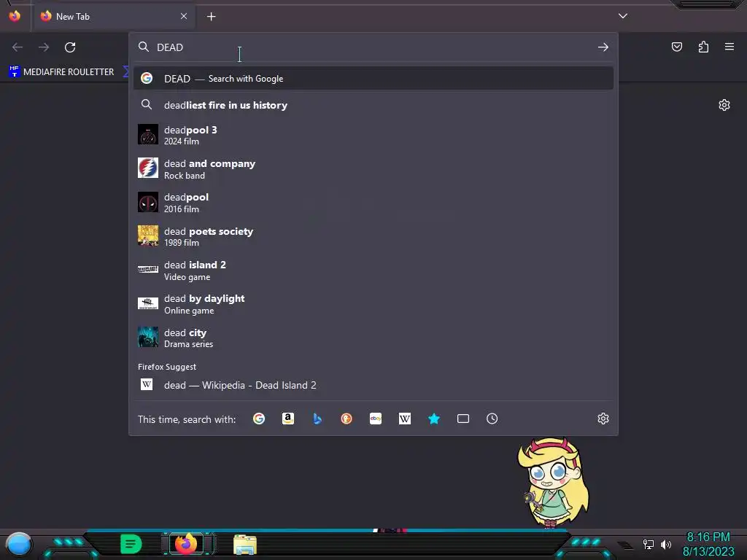Open the green notes app on taskbar
The width and height of the screenshot is (747, 560).
131,544
